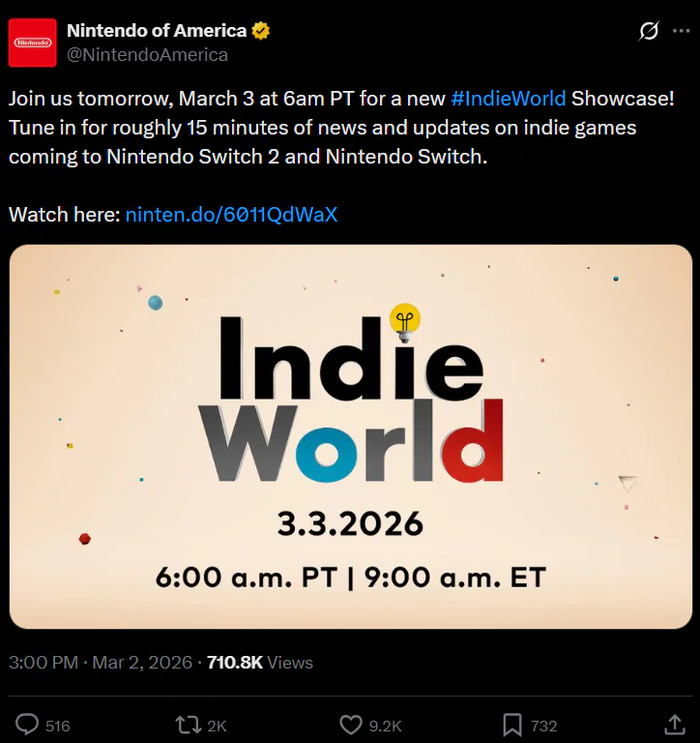Open the repost arrows menu
700x743 pixels.
186,725
